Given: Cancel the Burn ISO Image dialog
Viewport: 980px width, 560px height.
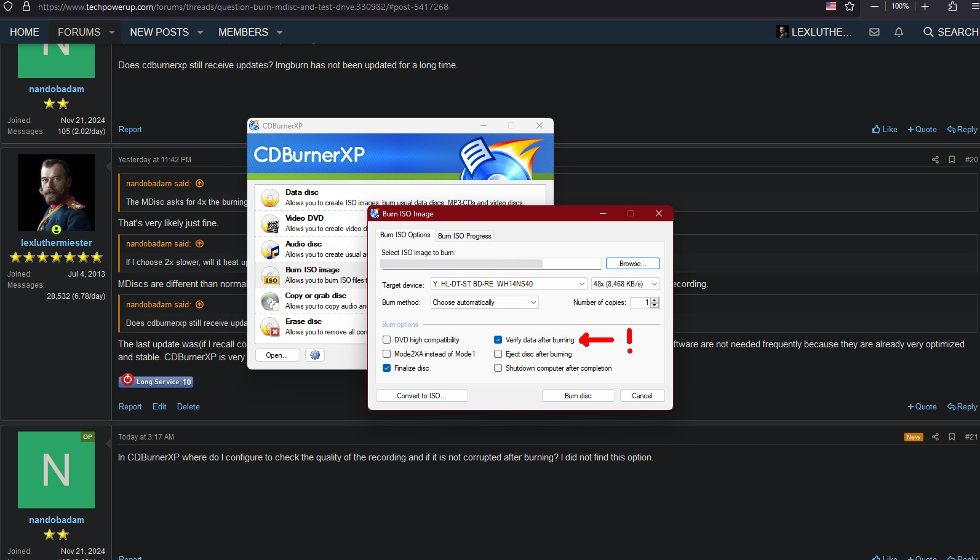Looking at the screenshot, I should click(x=642, y=396).
